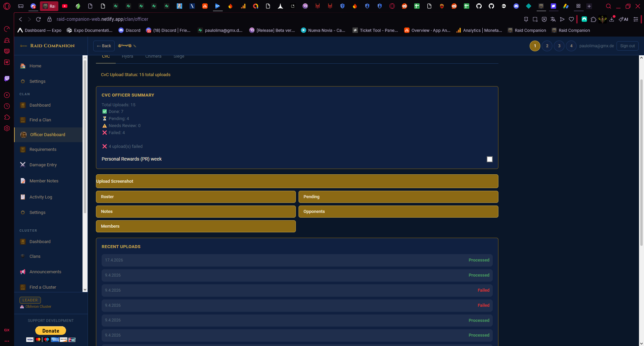Viewport: 644px width, 346px height.
Task: Open the Aria AI icon in toolbar
Action: [x=624, y=19]
